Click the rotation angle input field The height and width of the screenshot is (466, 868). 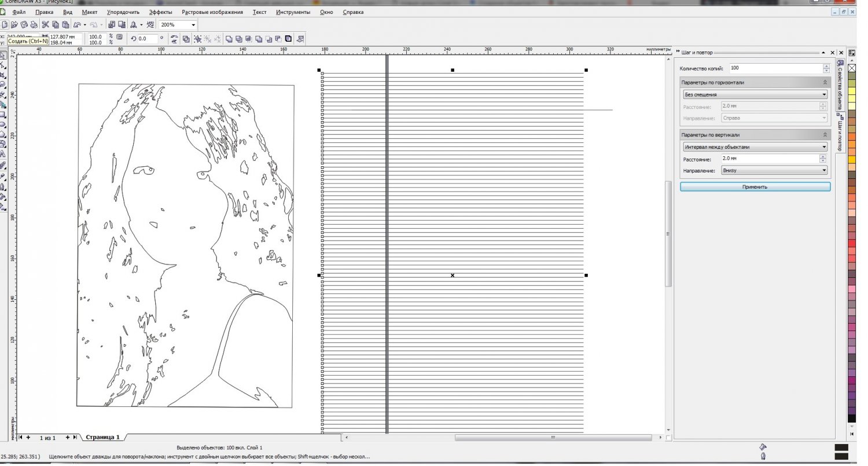click(x=148, y=39)
